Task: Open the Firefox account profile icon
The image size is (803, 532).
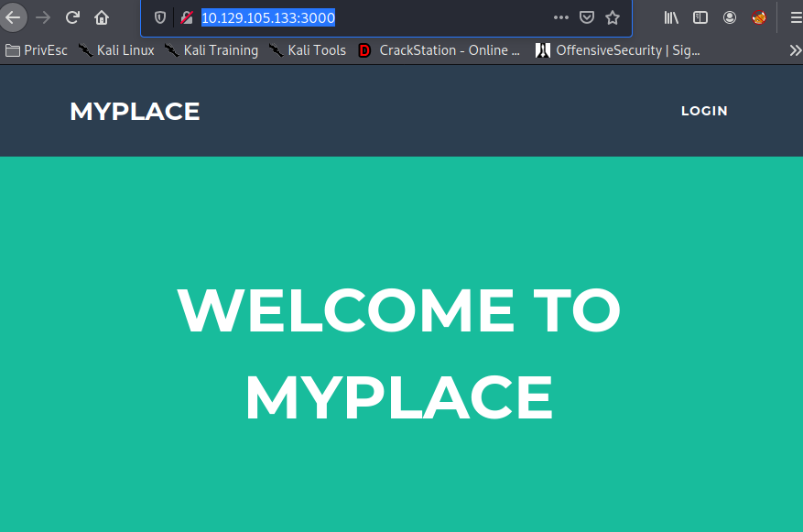Action: point(730,17)
